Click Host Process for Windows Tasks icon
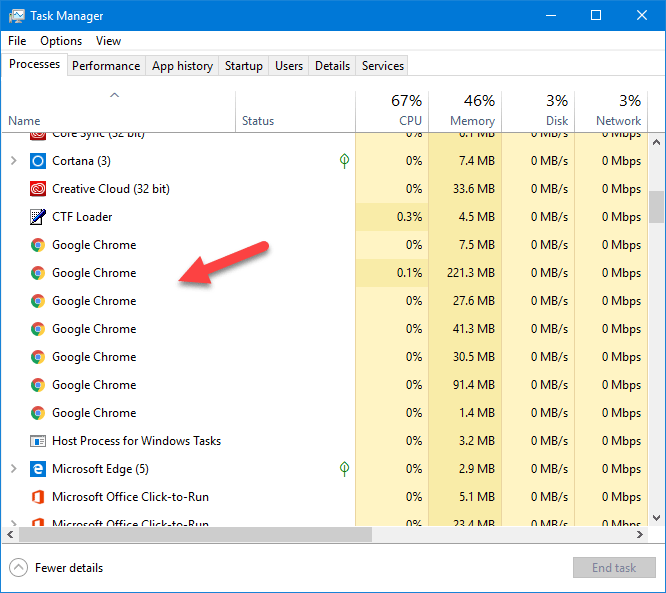The width and height of the screenshot is (666, 593). pyautogui.click(x=38, y=441)
